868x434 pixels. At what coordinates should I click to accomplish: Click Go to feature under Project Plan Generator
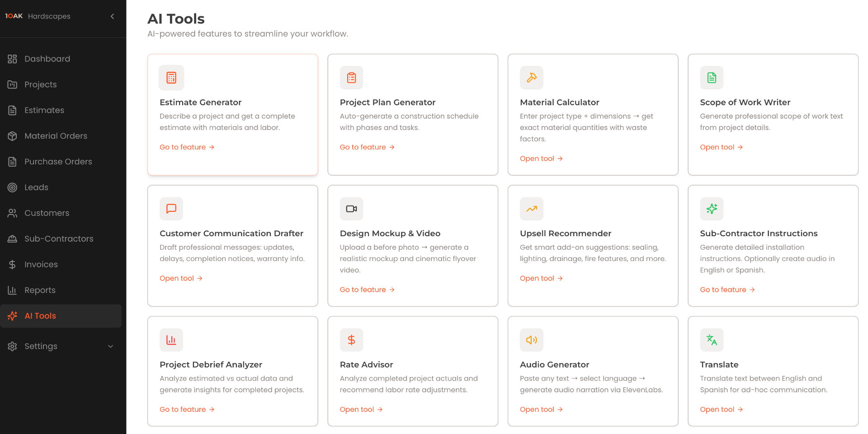click(367, 147)
